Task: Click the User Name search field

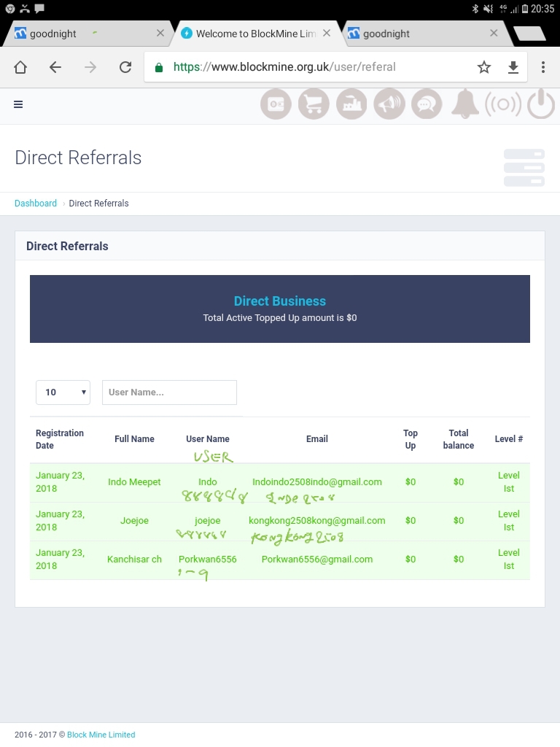Action: 169,392
